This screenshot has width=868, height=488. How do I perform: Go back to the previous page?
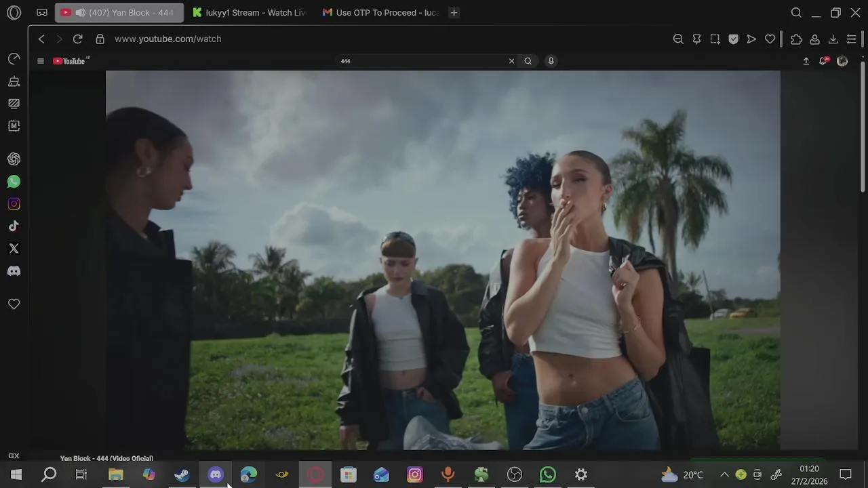pyautogui.click(x=41, y=39)
